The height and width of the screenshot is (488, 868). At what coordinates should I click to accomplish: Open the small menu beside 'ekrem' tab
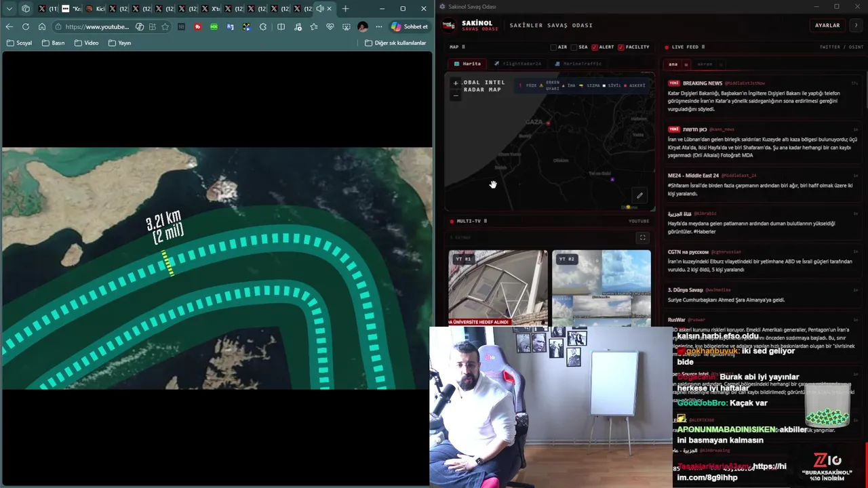(721, 64)
